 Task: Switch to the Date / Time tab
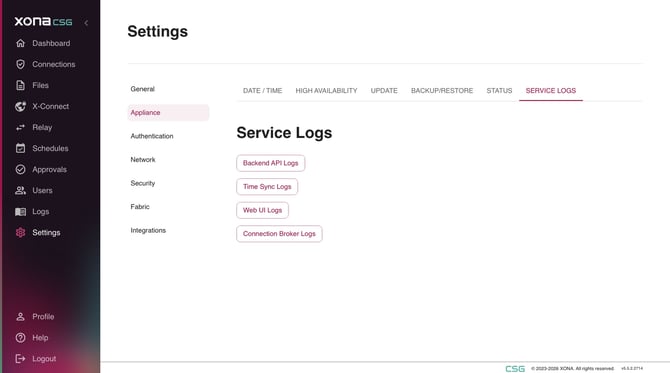(262, 91)
